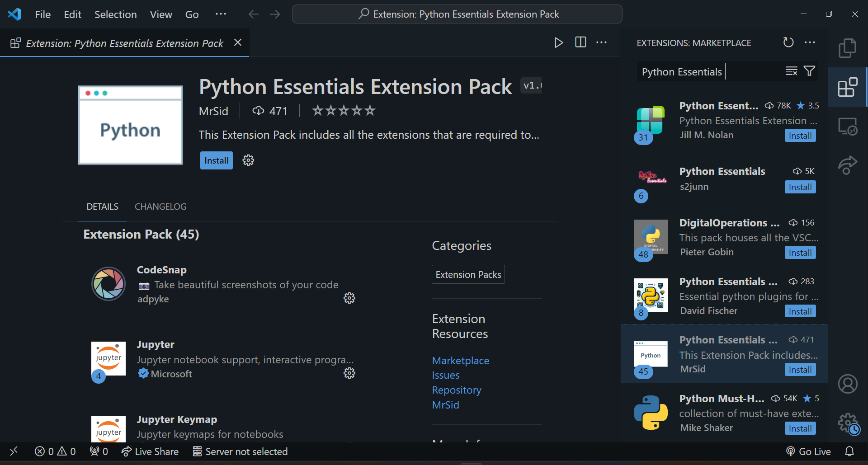
Task: Open the View menu
Action: coord(161,14)
